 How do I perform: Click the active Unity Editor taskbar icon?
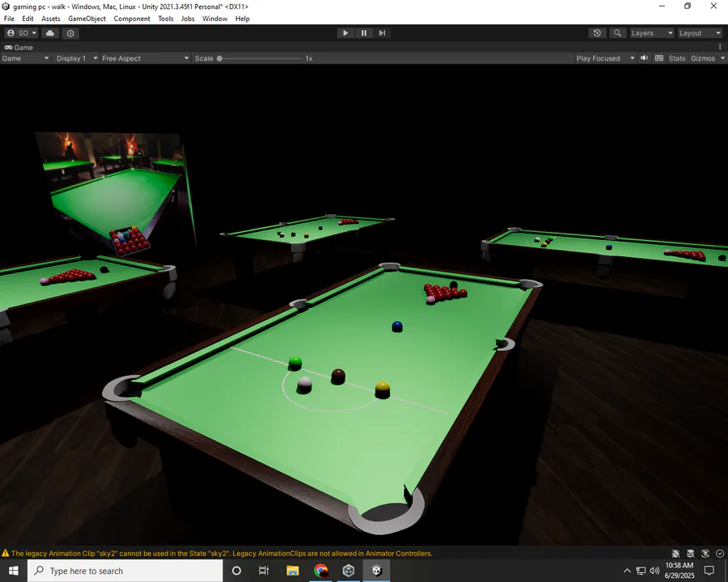[376, 571]
